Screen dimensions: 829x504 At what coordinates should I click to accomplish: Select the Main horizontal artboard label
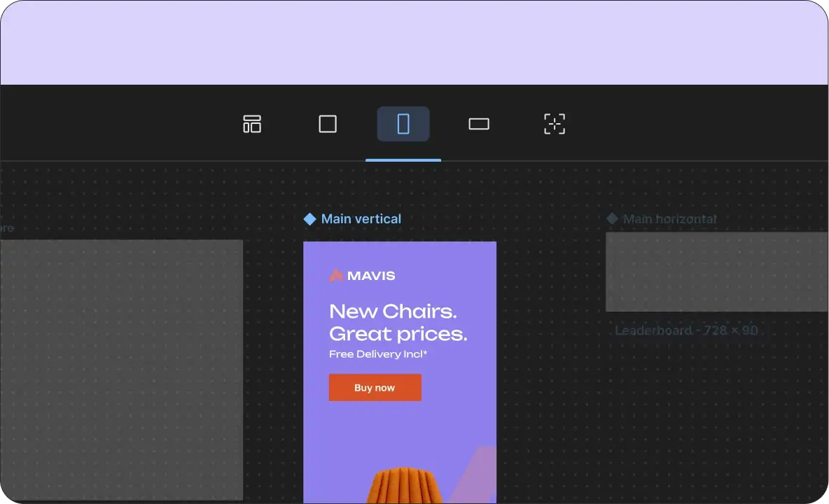pos(670,218)
